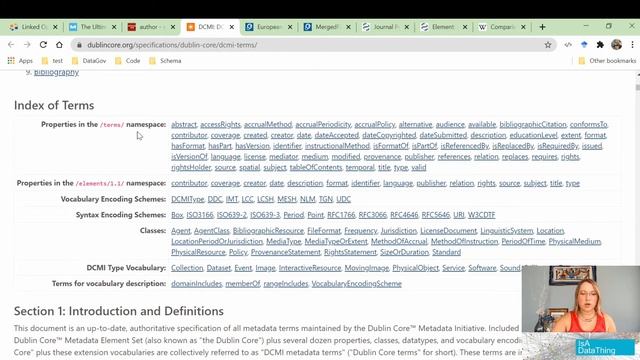640x360 pixels.
Task: Open the 'provenance' term link
Action: 382,157
